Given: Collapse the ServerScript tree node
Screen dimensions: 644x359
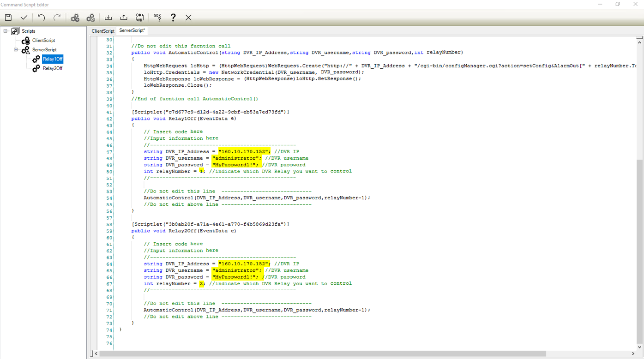Looking at the screenshot, I should [16, 49].
